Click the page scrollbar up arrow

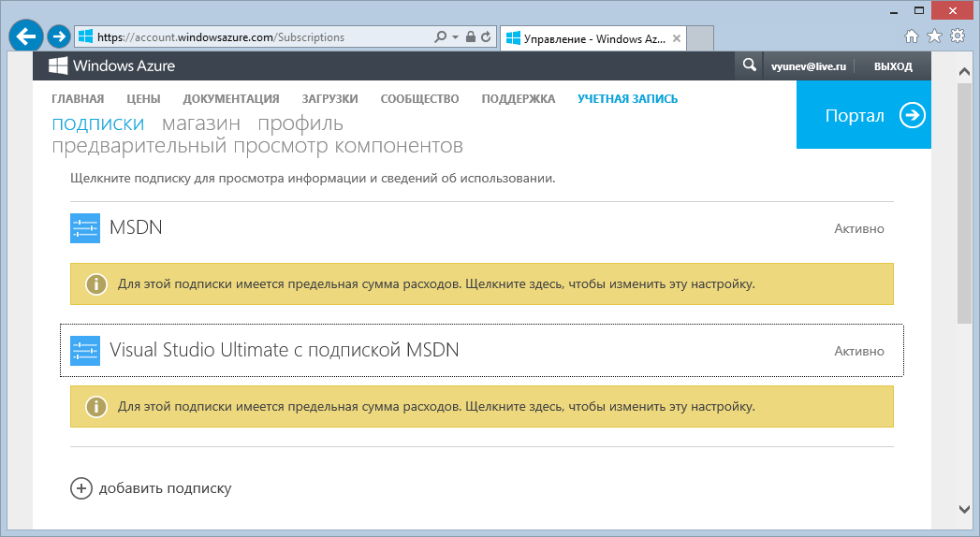click(x=964, y=72)
